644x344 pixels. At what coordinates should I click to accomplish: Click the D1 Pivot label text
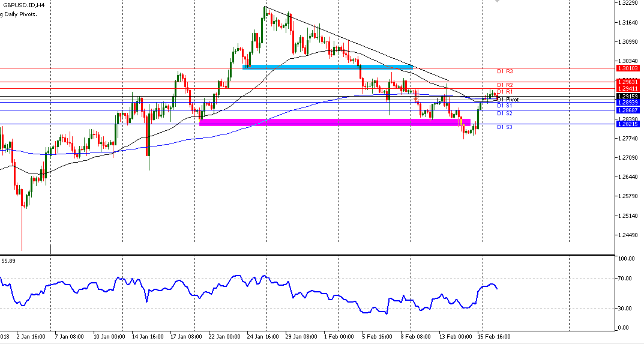pos(508,100)
